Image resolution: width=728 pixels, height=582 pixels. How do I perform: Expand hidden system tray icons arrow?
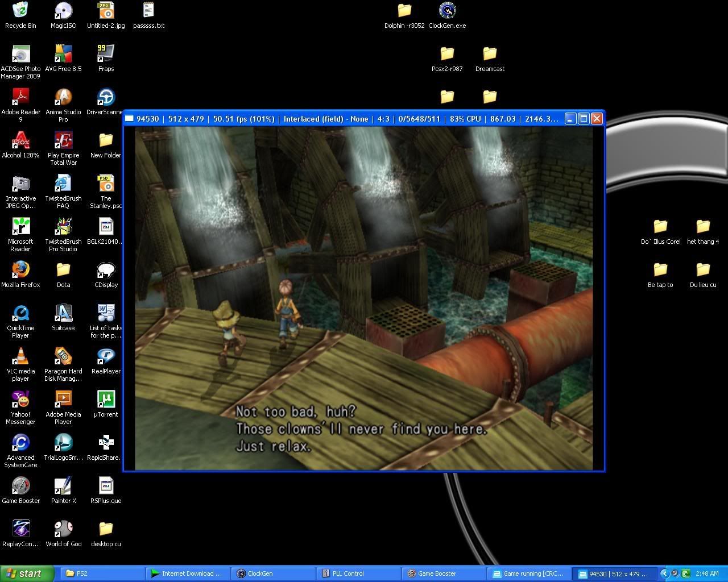click(x=664, y=573)
